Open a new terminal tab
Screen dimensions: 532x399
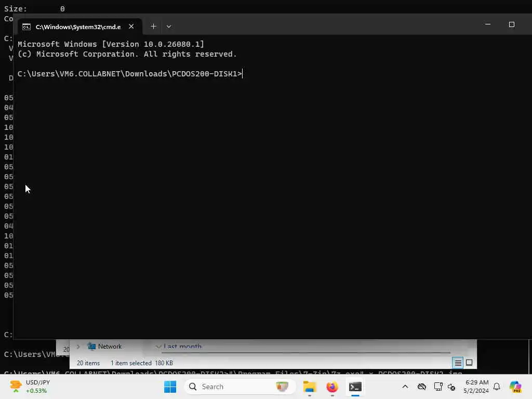coord(153,26)
